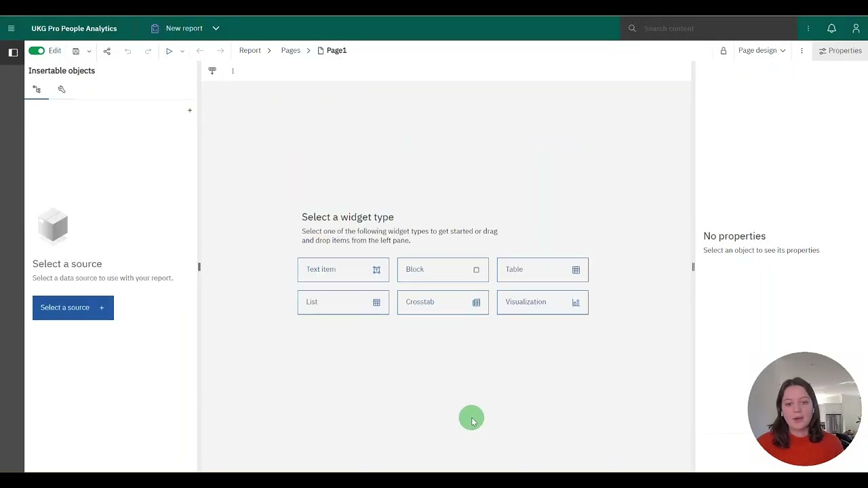Choose the Table widget
This screenshot has height=488, width=868.
click(542, 270)
